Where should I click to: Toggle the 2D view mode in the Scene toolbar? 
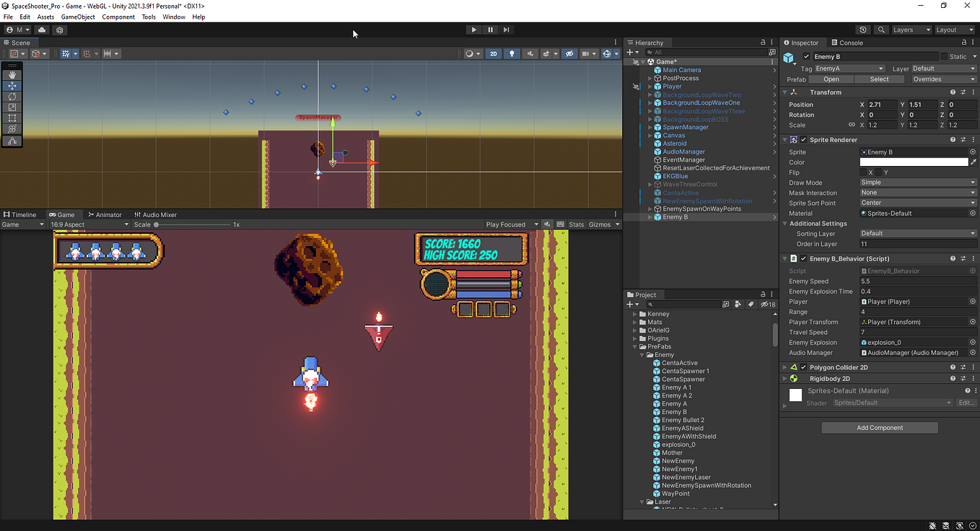tap(493, 53)
